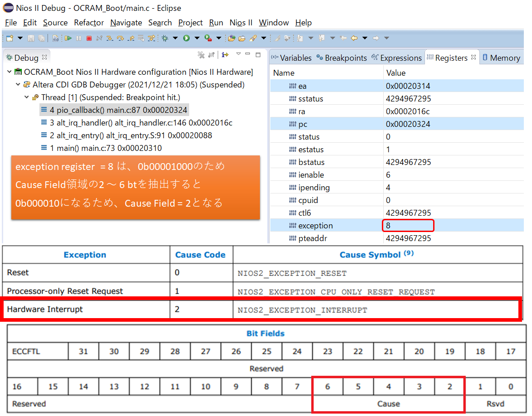Click the Step Return icon
532x416 pixels.
pos(131,39)
